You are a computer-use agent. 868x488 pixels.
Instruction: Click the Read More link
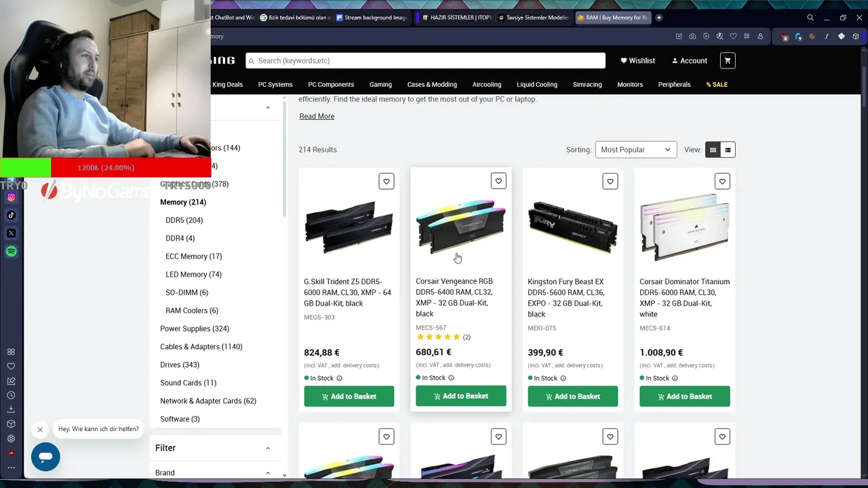coord(317,117)
